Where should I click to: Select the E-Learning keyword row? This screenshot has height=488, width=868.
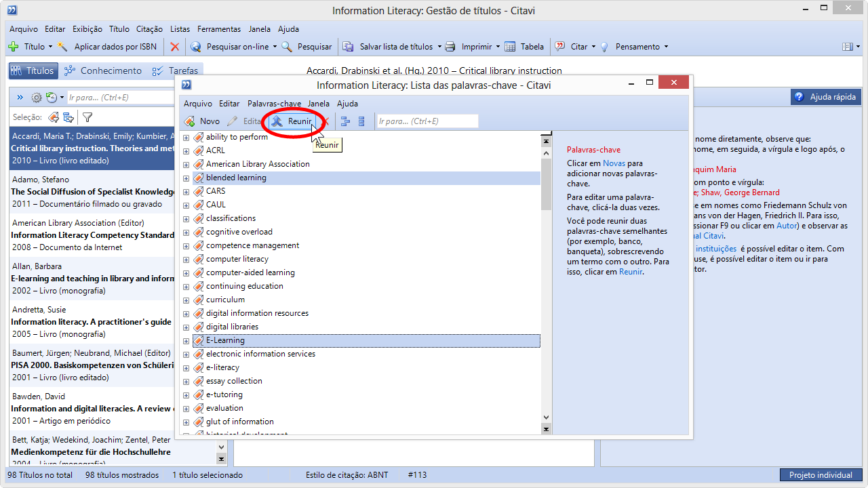(366, 340)
